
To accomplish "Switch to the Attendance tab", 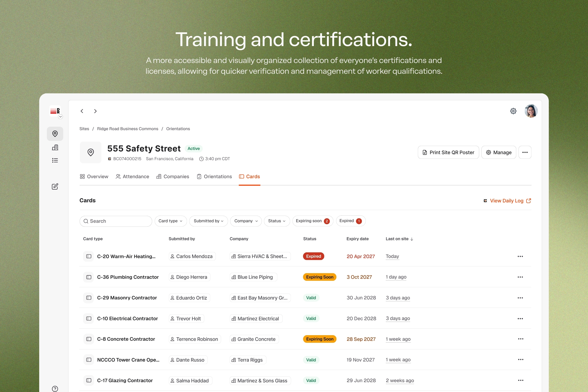I will pos(132,176).
